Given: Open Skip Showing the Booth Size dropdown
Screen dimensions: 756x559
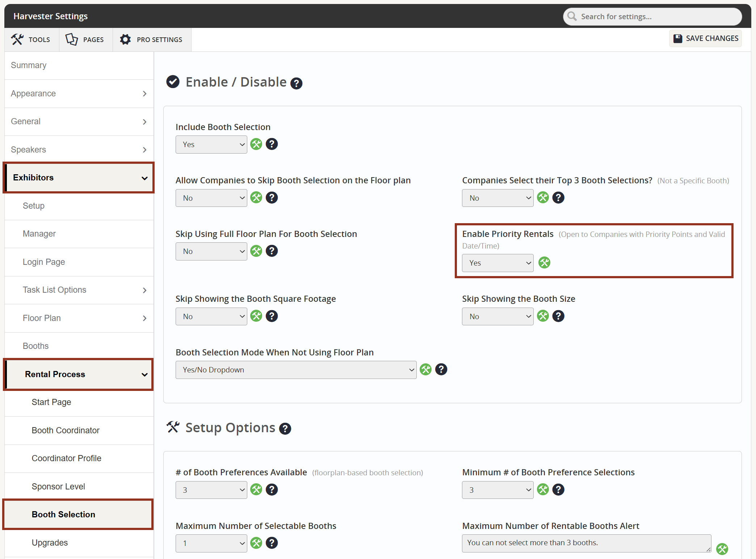Looking at the screenshot, I should [497, 317].
